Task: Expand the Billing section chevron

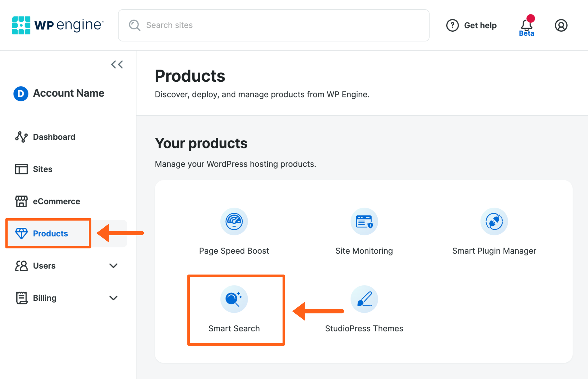Action: 114,298
